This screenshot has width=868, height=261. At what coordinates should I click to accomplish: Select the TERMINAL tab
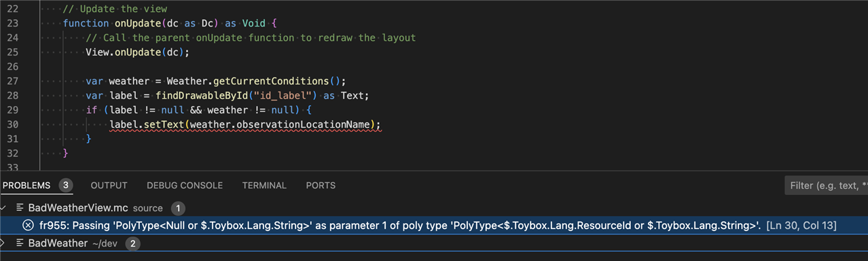pyautogui.click(x=264, y=186)
